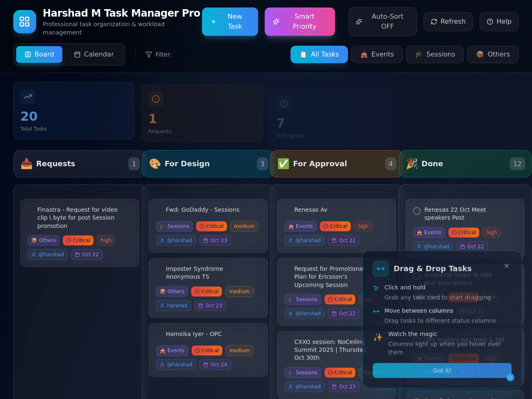The width and height of the screenshot is (532, 399).
Task: Click the Requests alert icon in stats card
Action: click(156, 99)
